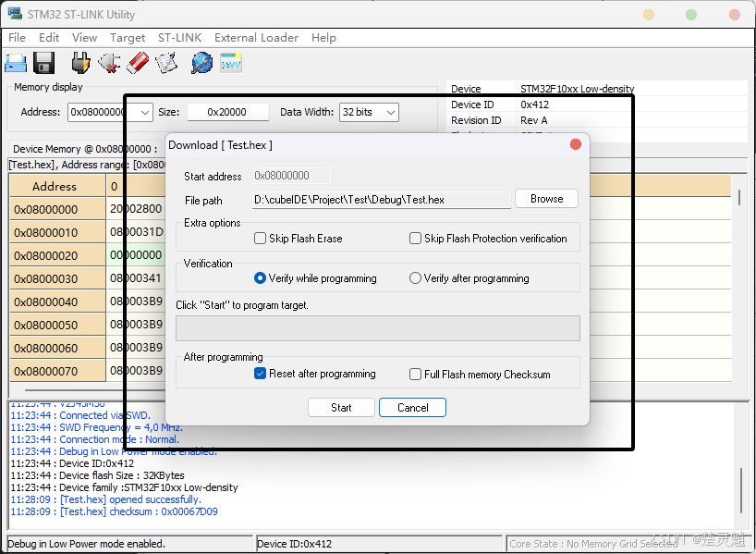Click the Cancel button in dialog

[x=413, y=407]
